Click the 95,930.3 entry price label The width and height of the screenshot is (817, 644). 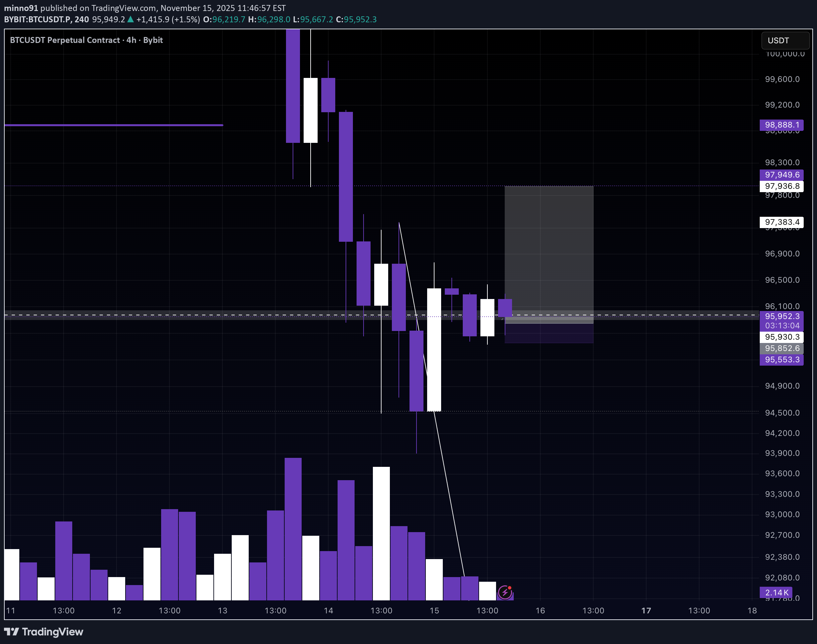(x=781, y=337)
